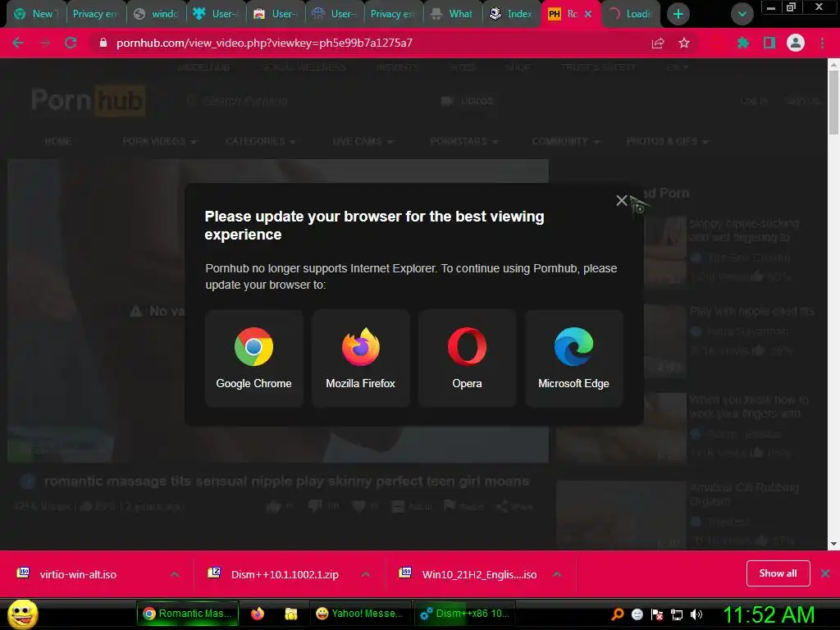Open the Extensions puzzle-piece menu
Viewport: 840px width, 630px height.
[x=743, y=43]
